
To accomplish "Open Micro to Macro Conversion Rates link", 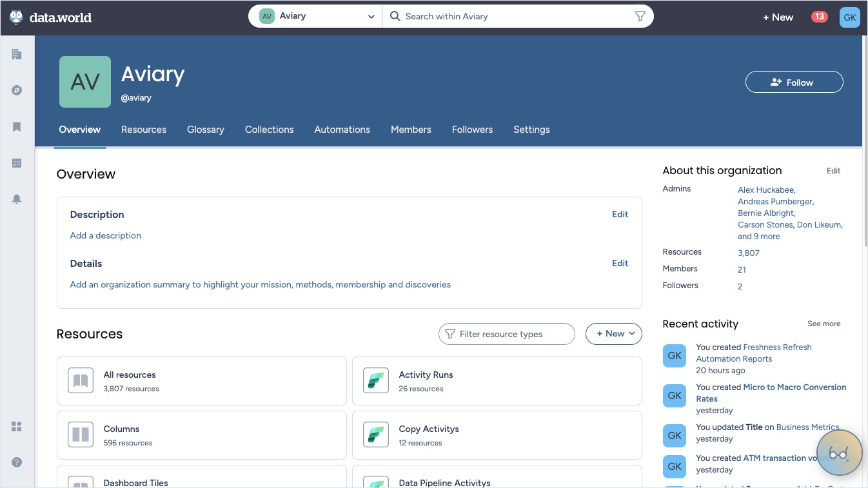I will click(771, 393).
